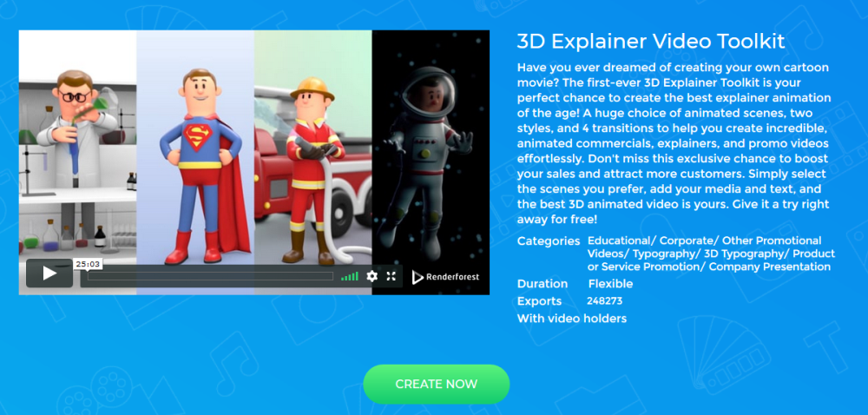868x415 pixels.
Task: Click the Renderforest logo in player
Action: 445,277
